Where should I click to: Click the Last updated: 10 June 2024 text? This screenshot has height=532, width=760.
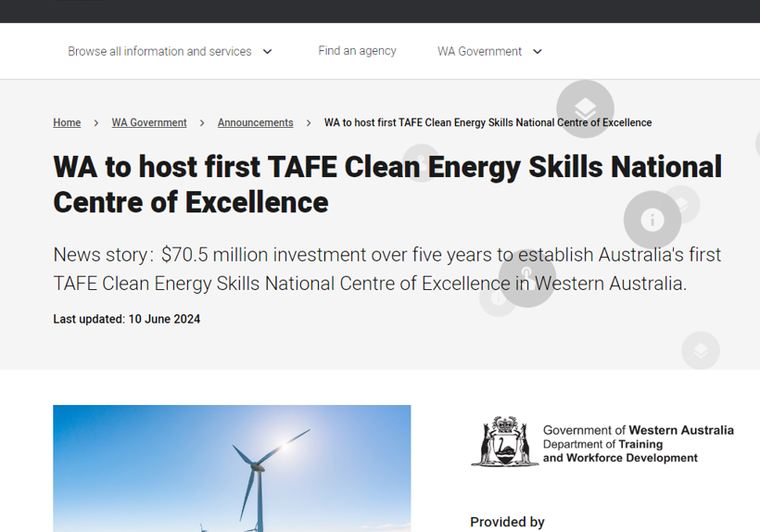coord(126,320)
